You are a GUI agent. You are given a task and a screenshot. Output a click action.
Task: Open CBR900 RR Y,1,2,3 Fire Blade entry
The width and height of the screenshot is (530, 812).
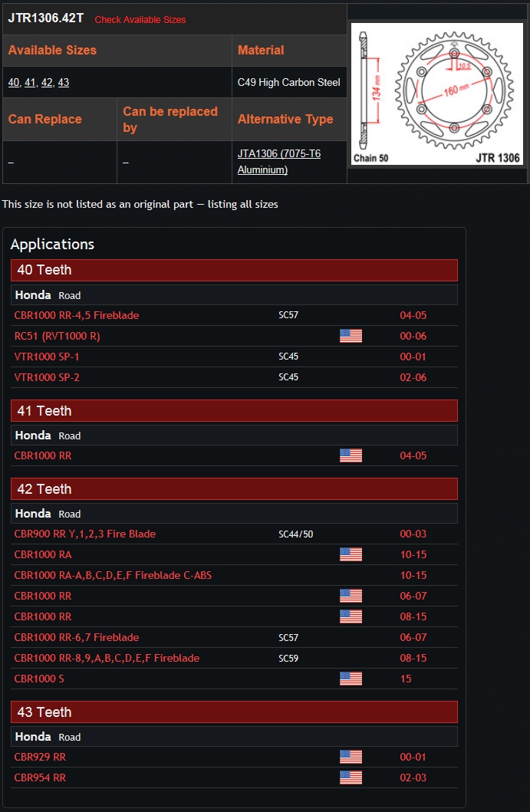click(x=85, y=534)
